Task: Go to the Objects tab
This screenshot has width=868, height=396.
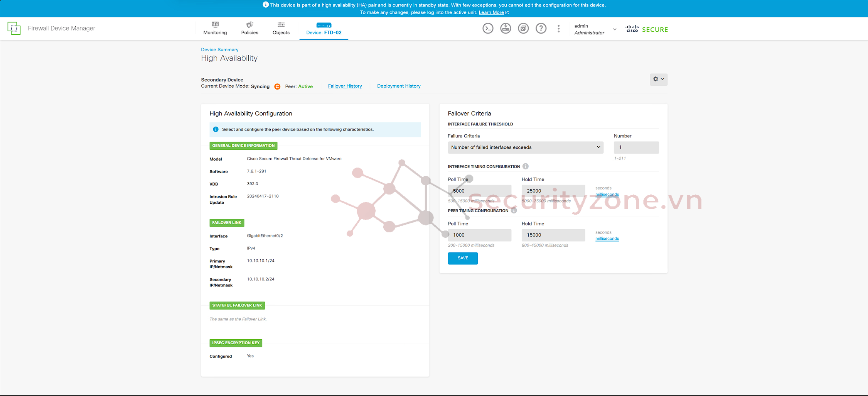Action: [x=281, y=29]
